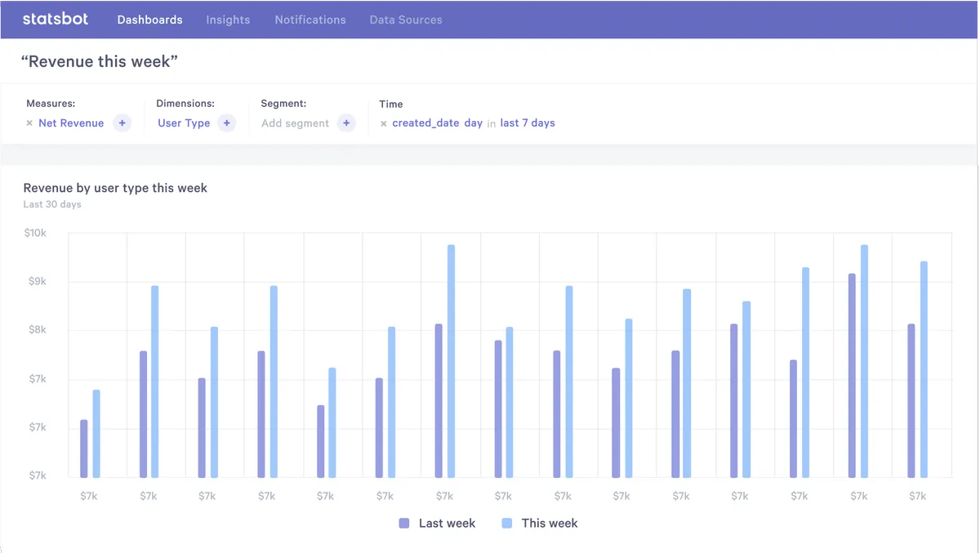Remove the created_date time filter via its x icon

tap(382, 123)
